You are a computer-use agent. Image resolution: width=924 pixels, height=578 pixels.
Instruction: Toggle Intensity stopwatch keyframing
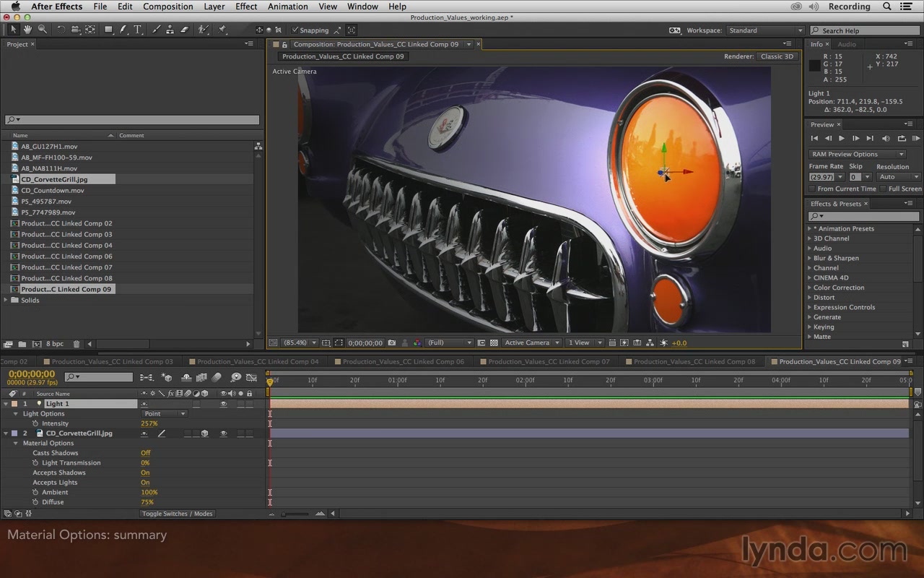tap(35, 423)
